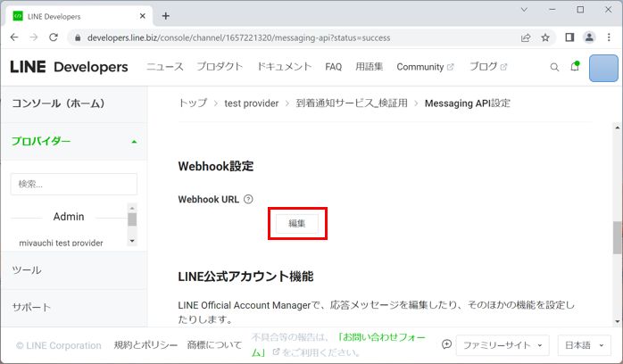Image resolution: width=623 pixels, height=364 pixels.
Task: Open the user account avatar
Action: [603, 69]
